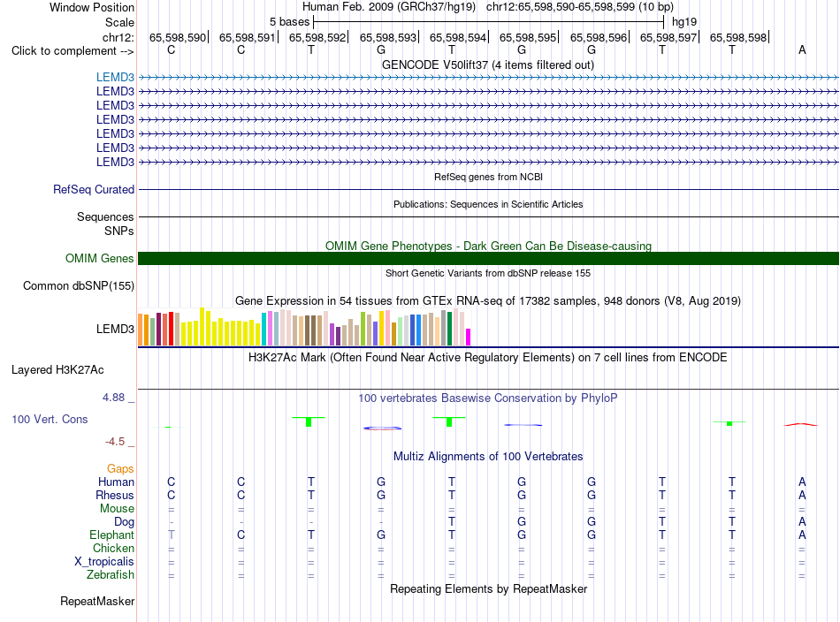Select the Human alignment row label
The image size is (840, 622).
(116, 482)
